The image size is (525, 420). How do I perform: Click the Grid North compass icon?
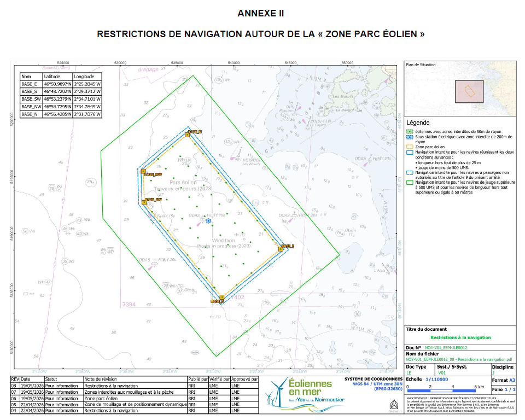point(394,405)
